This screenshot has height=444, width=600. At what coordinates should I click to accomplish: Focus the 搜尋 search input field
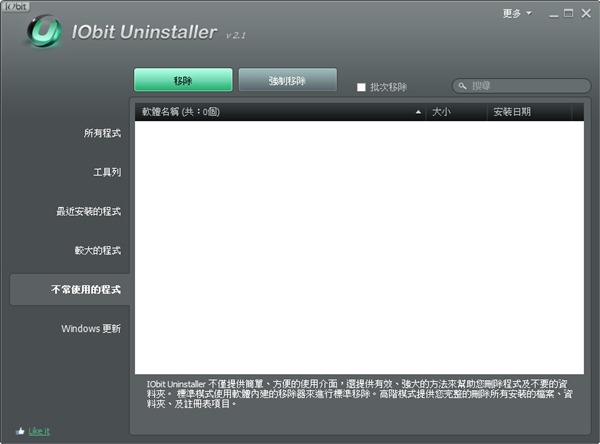522,86
